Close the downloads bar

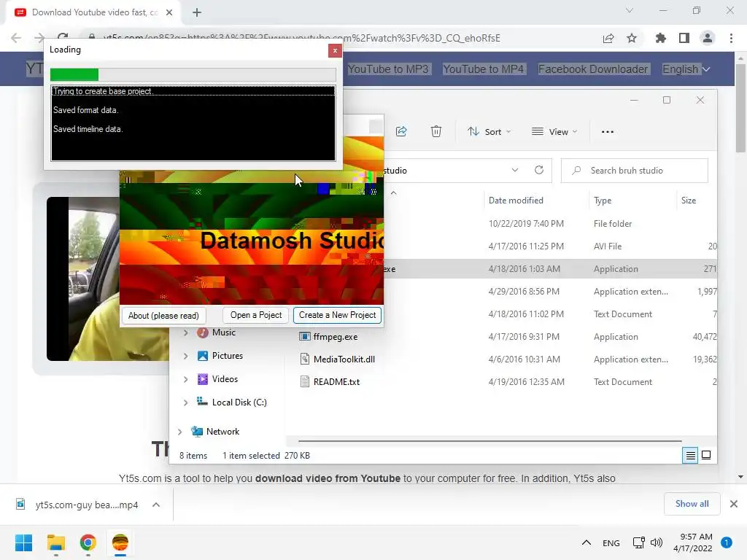click(x=734, y=504)
